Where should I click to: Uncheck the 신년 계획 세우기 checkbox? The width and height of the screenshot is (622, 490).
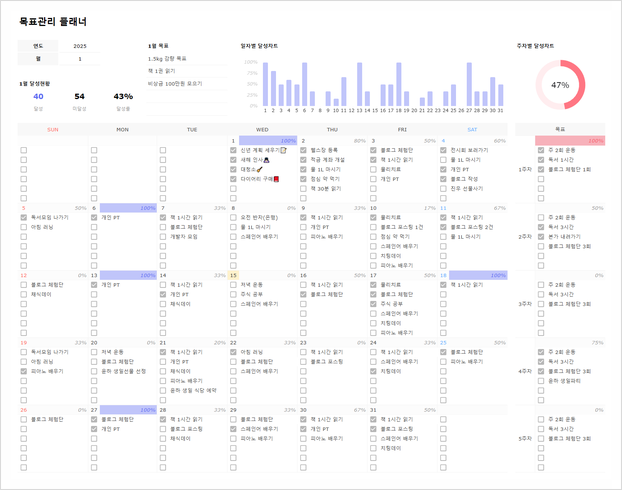(233, 150)
